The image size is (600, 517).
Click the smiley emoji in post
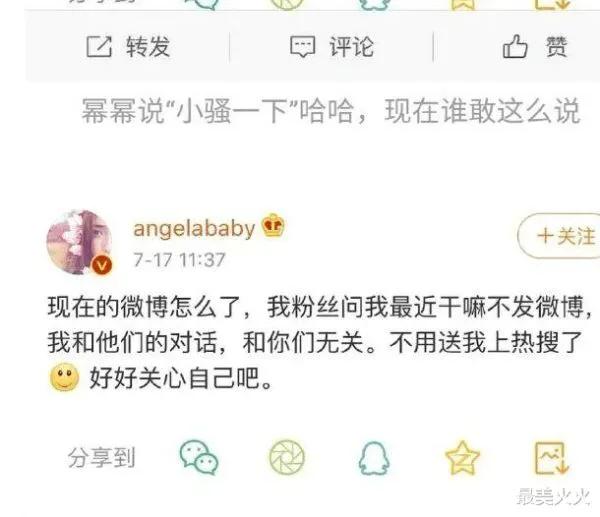[64, 377]
